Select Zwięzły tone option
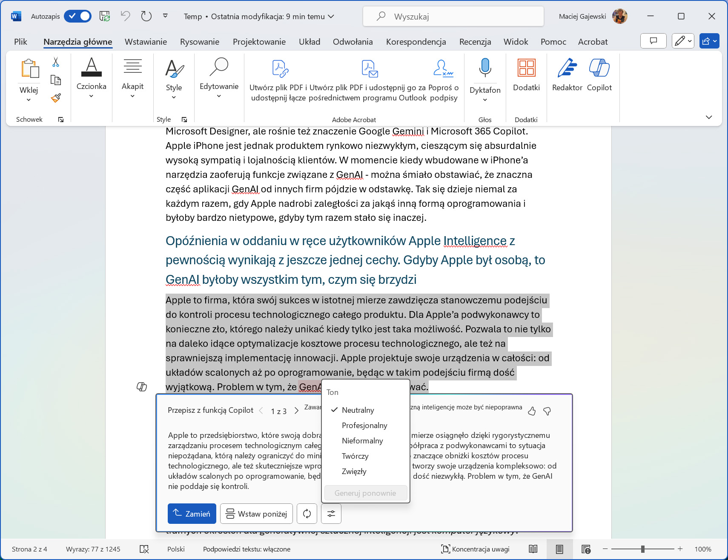This screenshot has width=728, height=560. point(365,471)
